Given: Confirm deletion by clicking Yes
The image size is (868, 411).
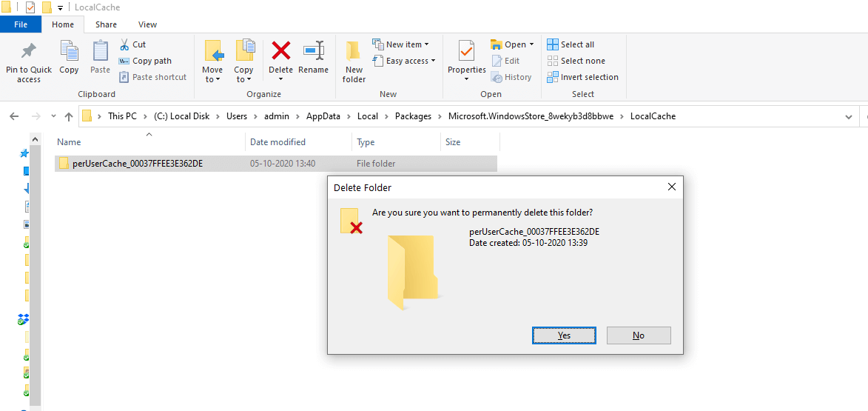Looking at the screenshot, I should [x=564, y=335].
